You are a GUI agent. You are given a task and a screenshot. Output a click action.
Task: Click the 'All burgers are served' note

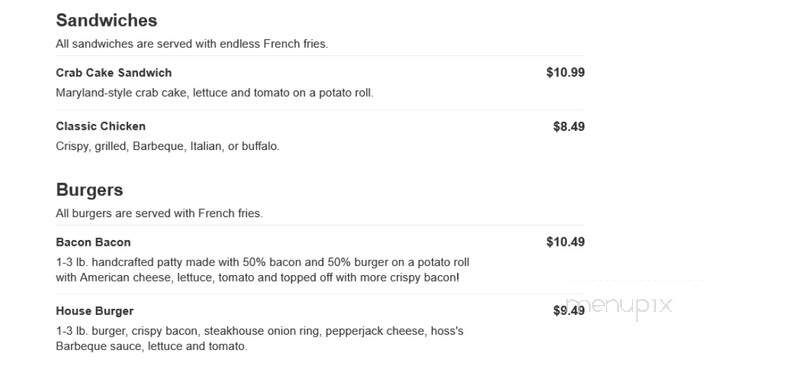point(159,213)
